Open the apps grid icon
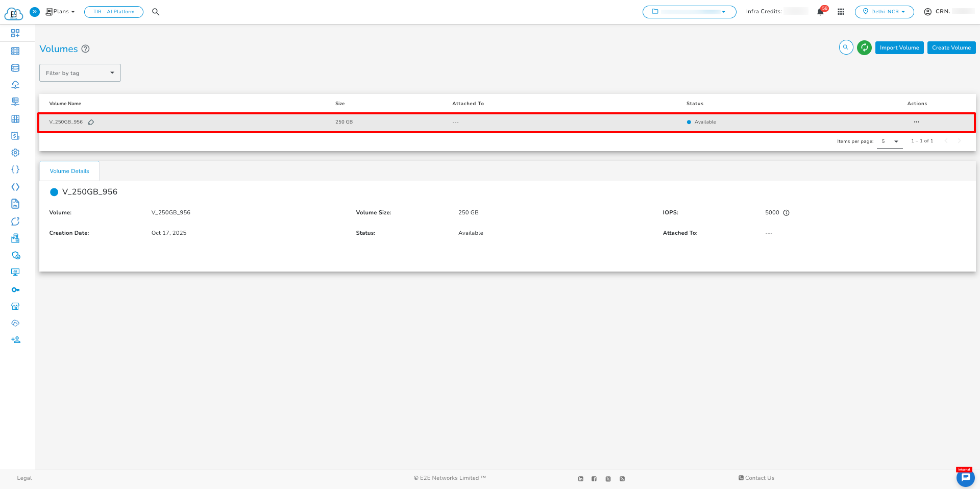 coord(841,12)
